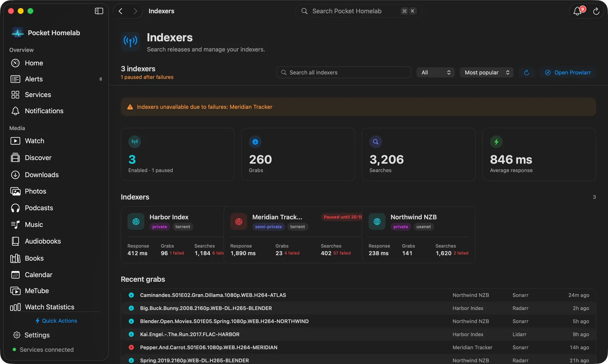Open Calendar in the sidebar
608x364 pixels.
point(55,275)
